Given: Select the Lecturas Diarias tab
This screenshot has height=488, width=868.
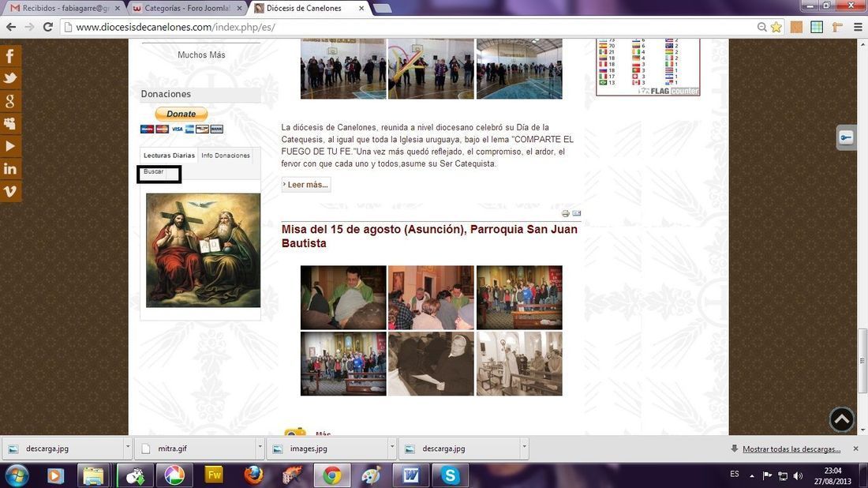Looking at the screenshot, I should [x=169, y=156].
